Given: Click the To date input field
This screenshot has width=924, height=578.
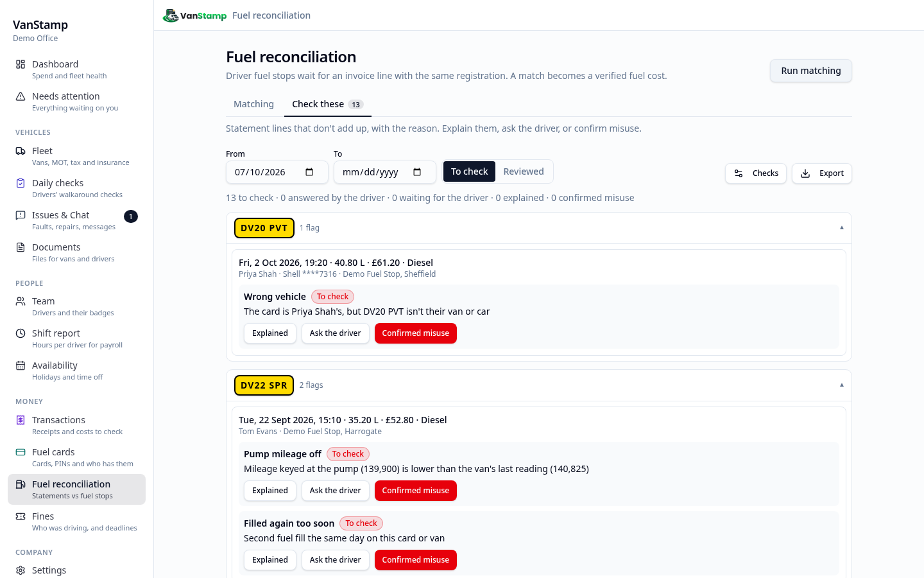Looking at the screenshot, I should coord(385,172).
